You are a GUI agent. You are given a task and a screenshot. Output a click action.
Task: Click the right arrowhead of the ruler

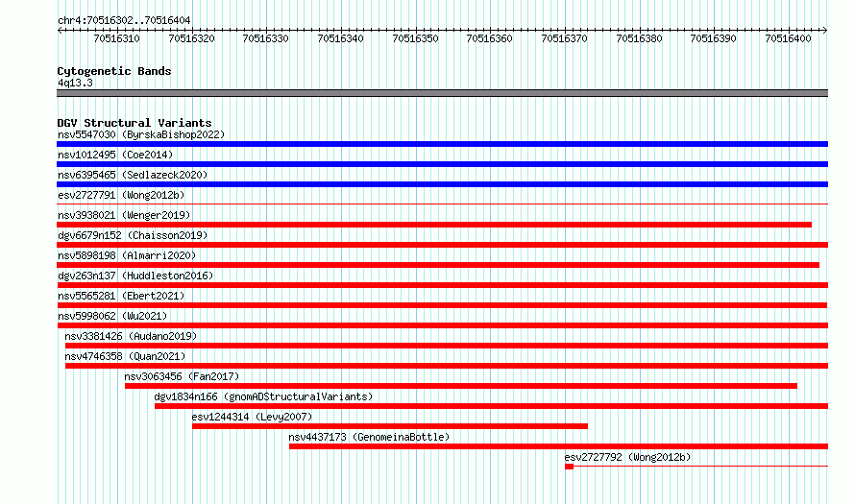pyautogui.click(x=825, y=30)
